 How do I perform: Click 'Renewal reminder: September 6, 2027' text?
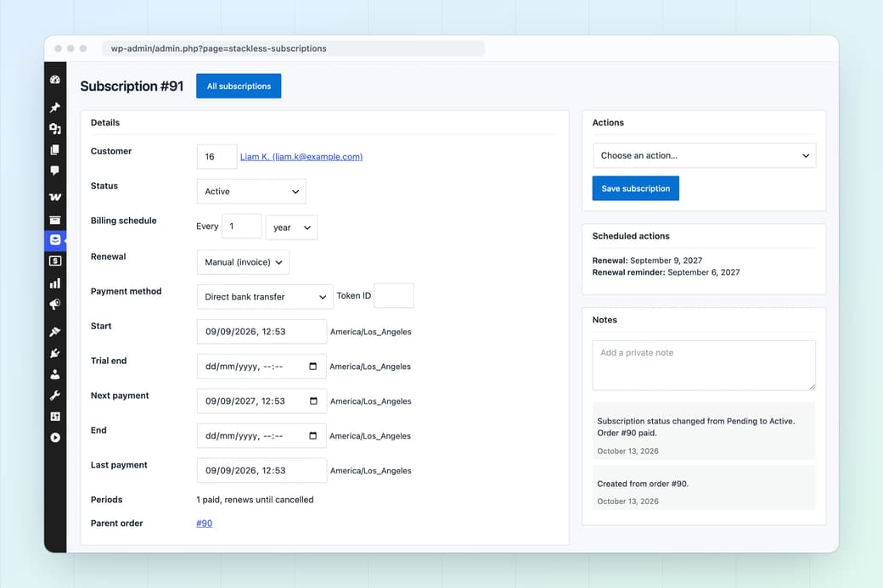pos(666,272)
